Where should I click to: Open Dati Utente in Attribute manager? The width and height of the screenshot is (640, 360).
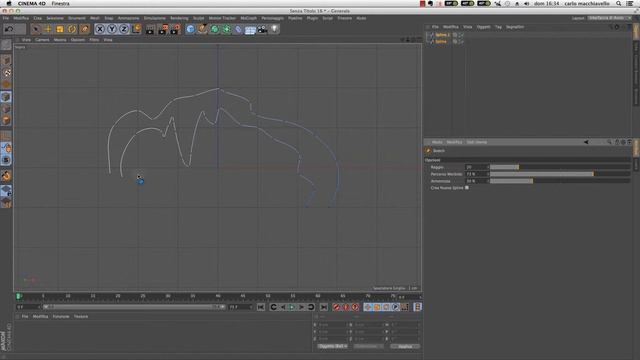point(477,142)
